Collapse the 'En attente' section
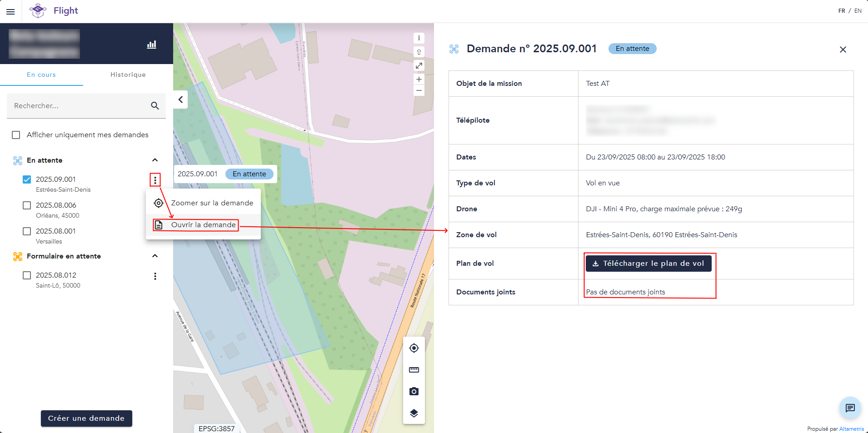The width and height of the screenshot is (868, 433). click(155, 160)
